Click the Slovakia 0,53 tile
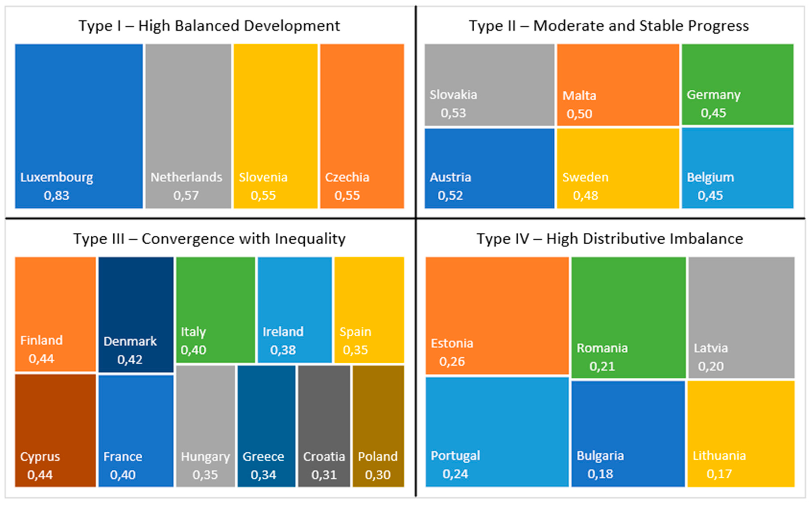The image size is (812, 506). [489, 85]
